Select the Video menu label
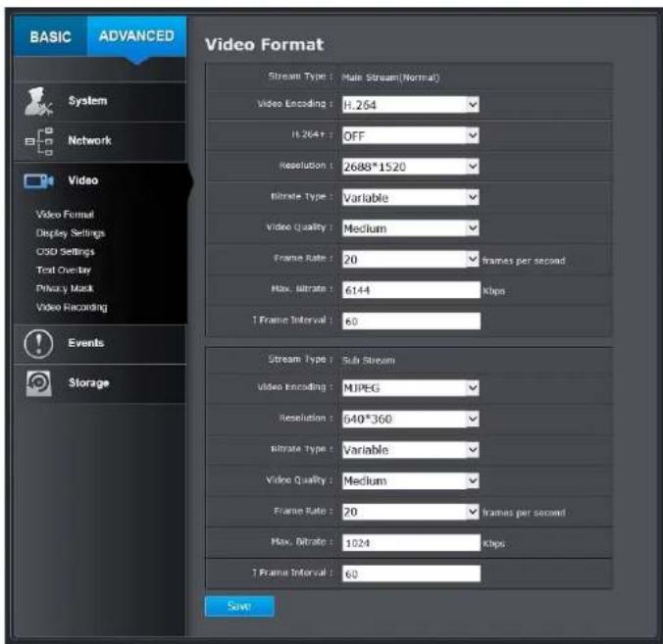This screenshot has height=644, width=663. pyautogui.click(x=83, y=180)
